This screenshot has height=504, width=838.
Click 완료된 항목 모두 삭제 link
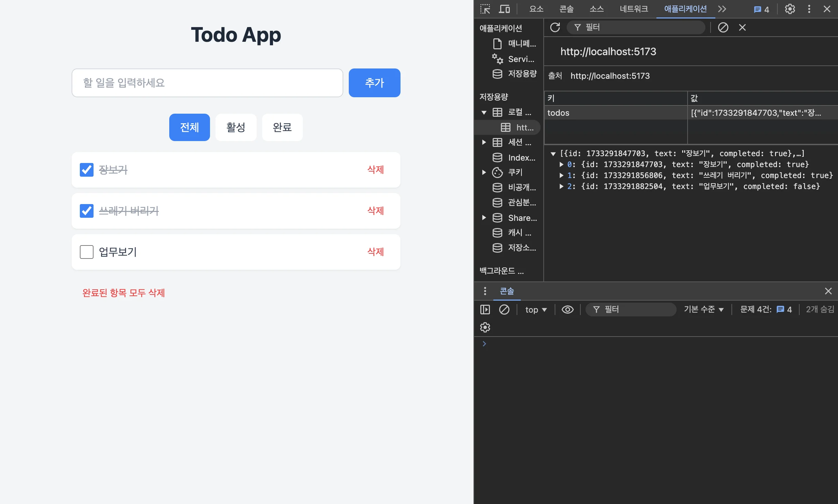tap(124, 293)
